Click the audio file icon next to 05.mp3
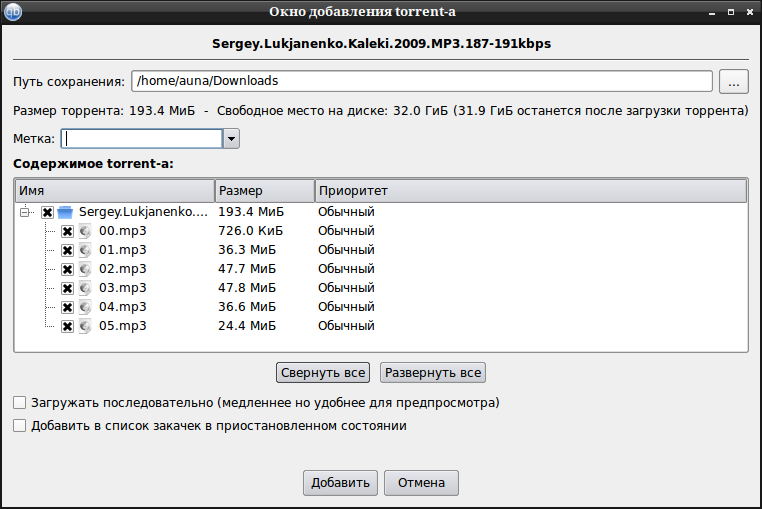The width and height of the screenshot is (762, 509). click(85, 326)
